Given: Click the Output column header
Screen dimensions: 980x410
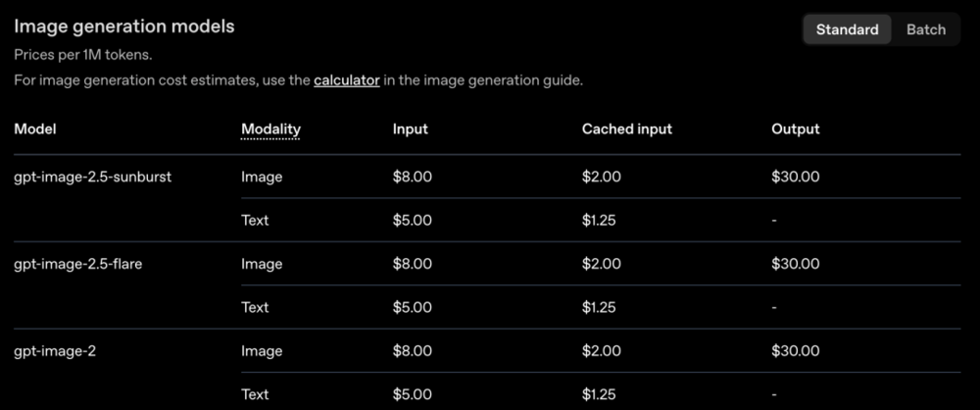Looking at the screenshot, I should pyautogui.click(x=795, y=128).
